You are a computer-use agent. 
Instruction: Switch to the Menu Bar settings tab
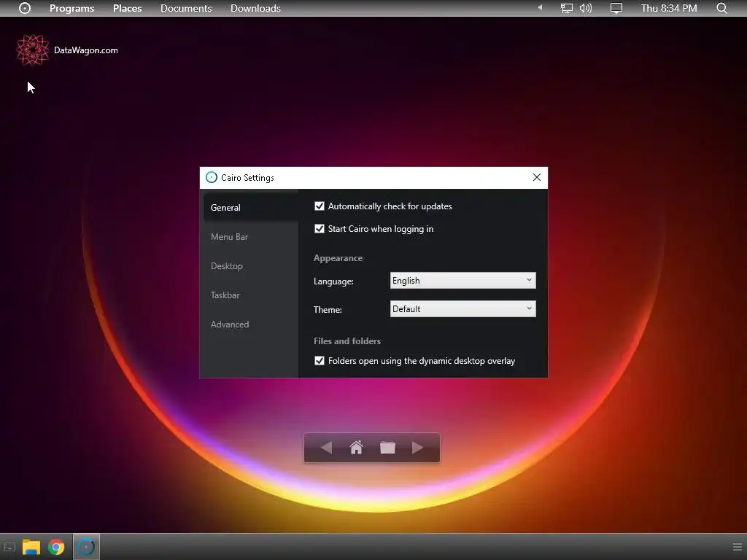[251, 237]
